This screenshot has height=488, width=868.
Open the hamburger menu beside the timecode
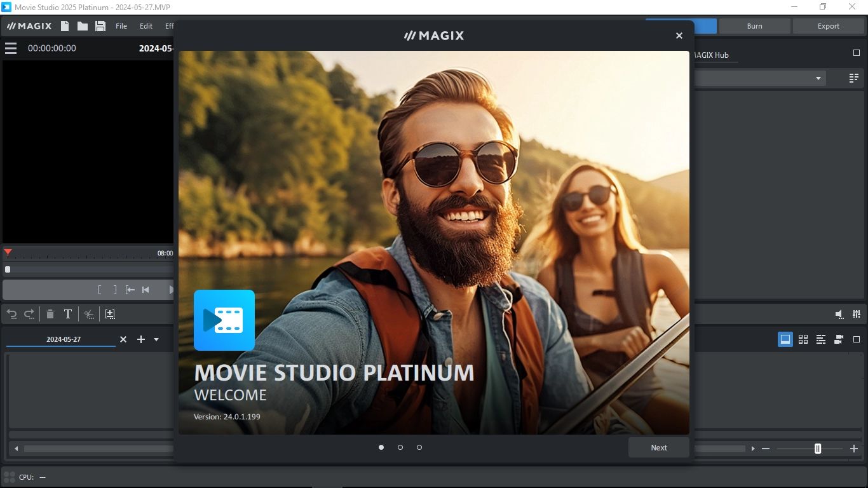pos(11,48)
